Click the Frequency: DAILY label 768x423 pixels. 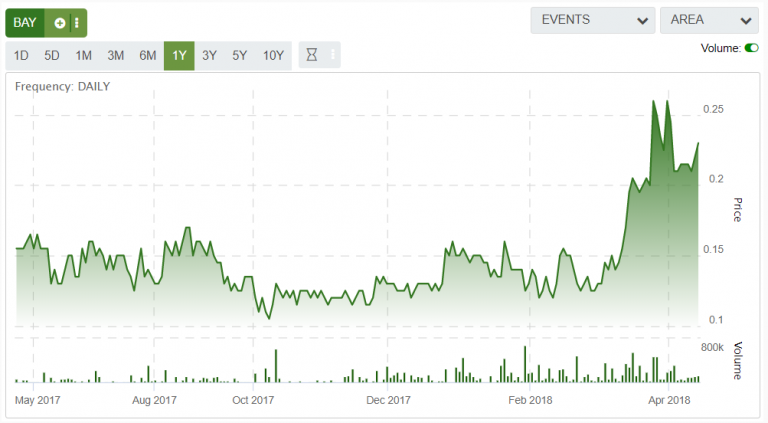[63, 87]
